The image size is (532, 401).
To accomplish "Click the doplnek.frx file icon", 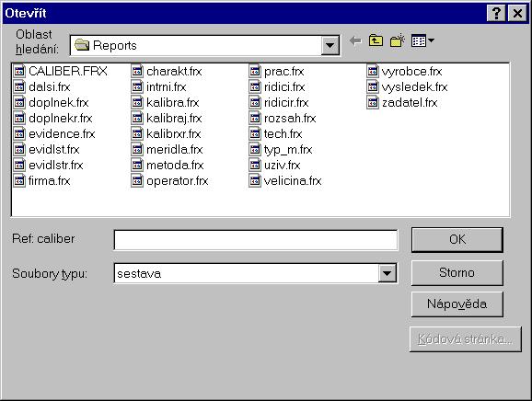I will tap(19, 102).
